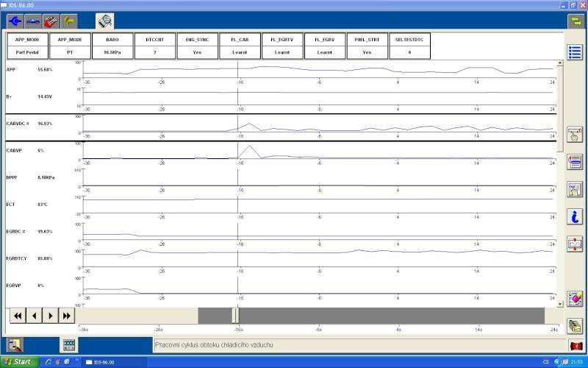Step back with single left arrow button
Image resolution: width=588 pixels, height=368 pixels.
(x=34, y=316)
